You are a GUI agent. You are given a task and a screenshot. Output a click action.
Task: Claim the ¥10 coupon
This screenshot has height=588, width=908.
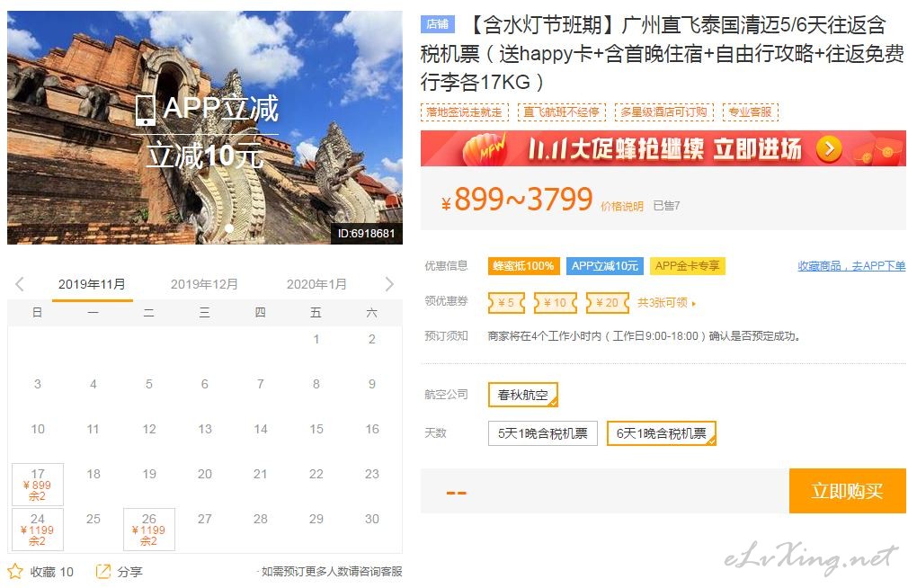tap(556, 302)
